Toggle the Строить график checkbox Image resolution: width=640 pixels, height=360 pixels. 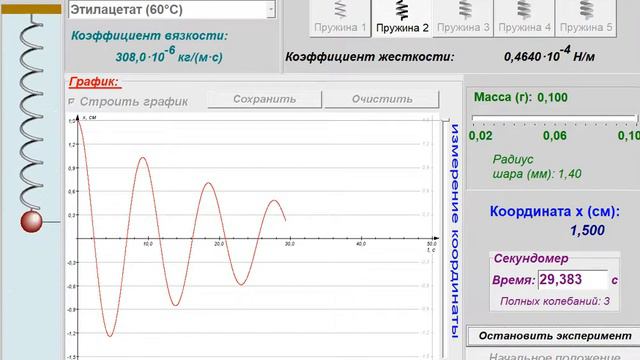(x=71, y=101)
